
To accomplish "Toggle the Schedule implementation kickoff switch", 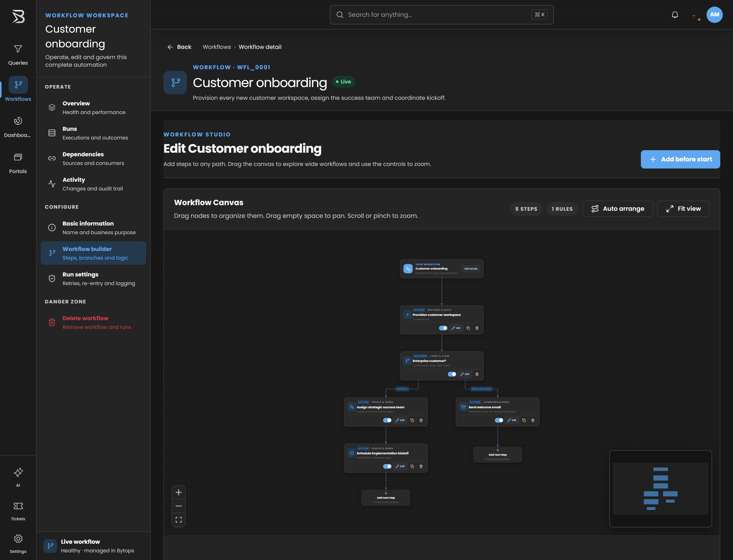I will [x=387, y=466].
